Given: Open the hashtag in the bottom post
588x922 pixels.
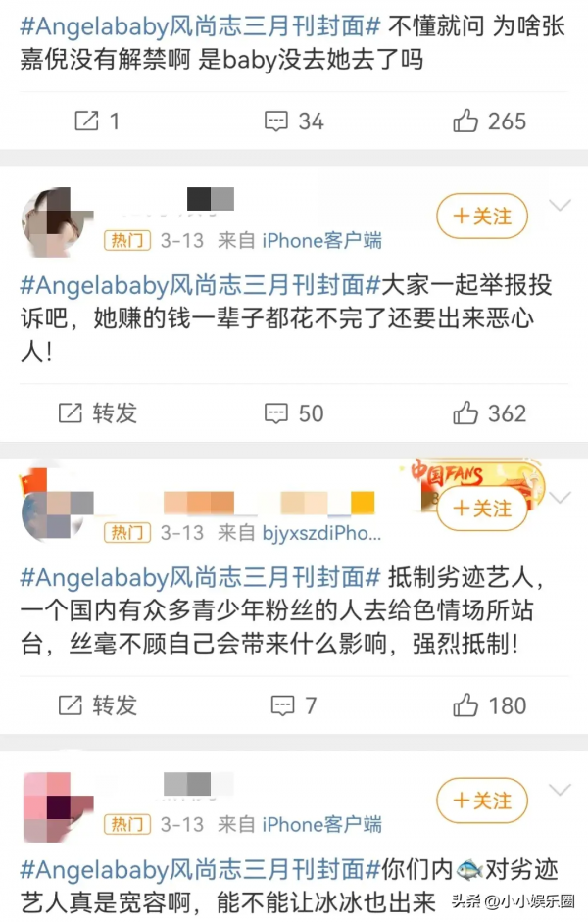Looking at the screenshot, I should 201,869.
